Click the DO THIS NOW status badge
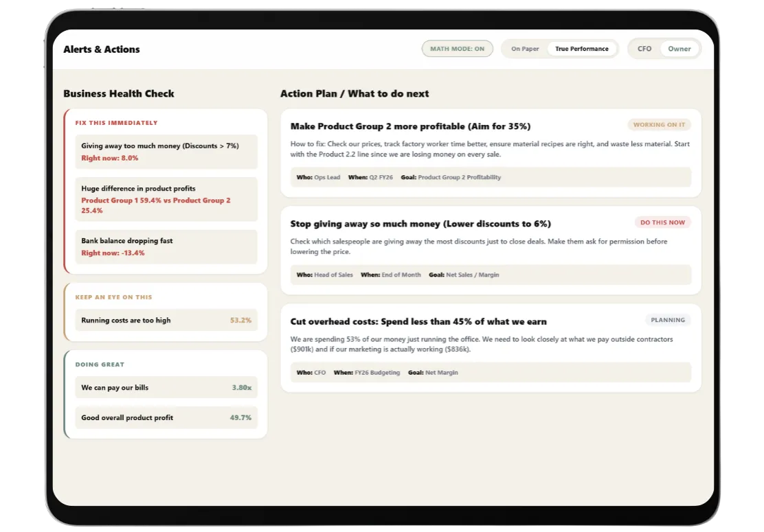 [662, 222]
